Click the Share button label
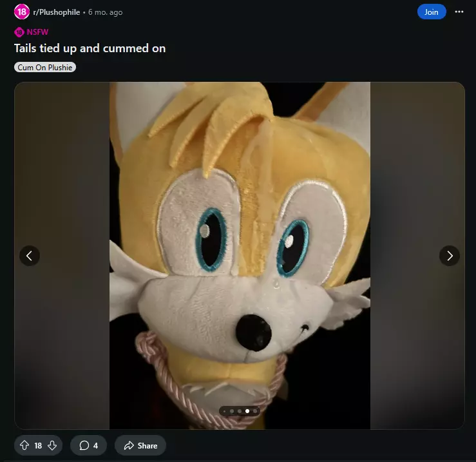The height and width of the screenshot is (462, 476). (x=148, y=446)
